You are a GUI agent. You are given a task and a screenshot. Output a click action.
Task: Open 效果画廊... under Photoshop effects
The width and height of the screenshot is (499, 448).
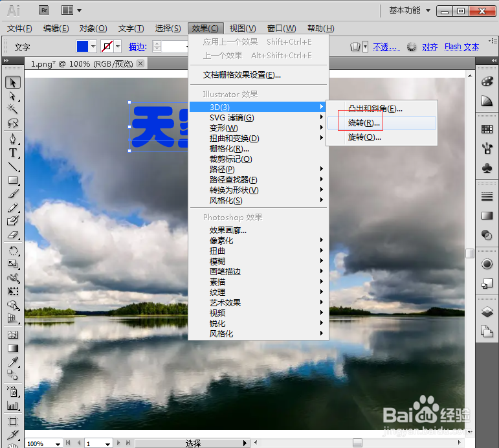coord(258,230)
